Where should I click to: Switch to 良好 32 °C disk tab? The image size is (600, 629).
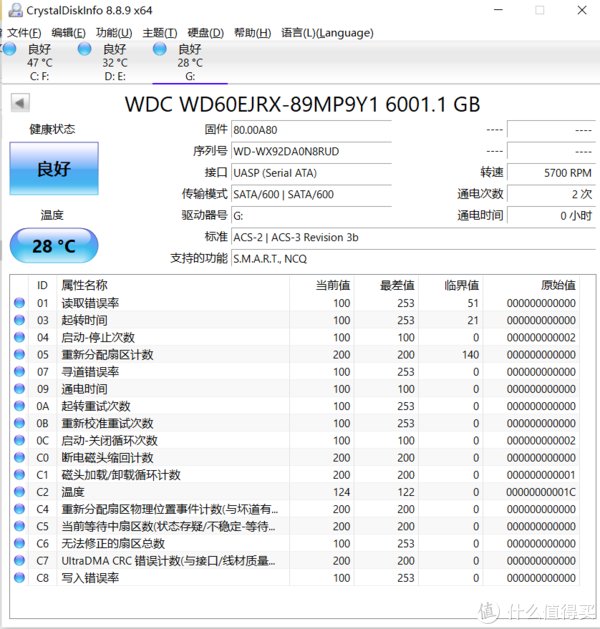tap(115, 62)
